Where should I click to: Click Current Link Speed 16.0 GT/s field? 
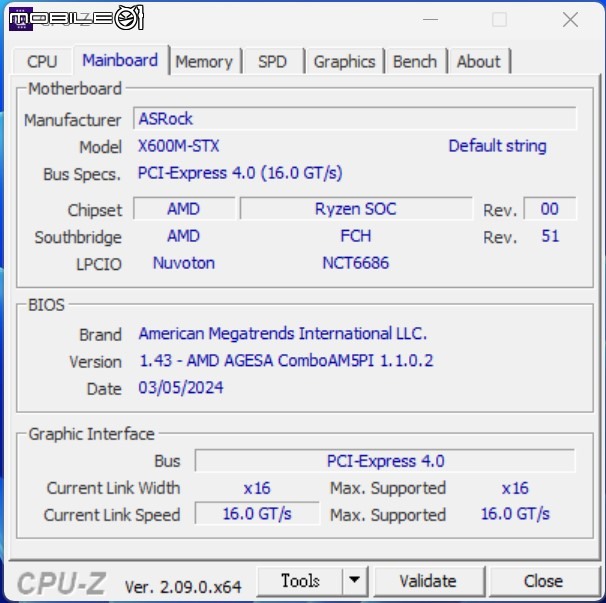[x=257, y=514]
